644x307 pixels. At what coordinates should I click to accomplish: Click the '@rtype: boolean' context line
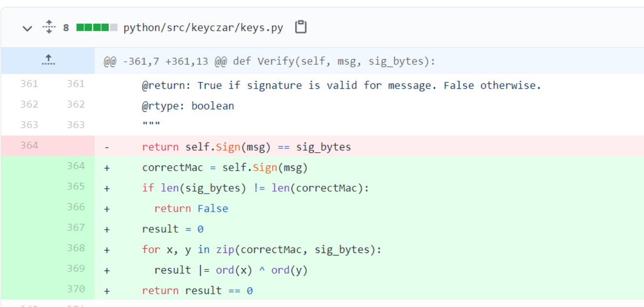point(188,106)
